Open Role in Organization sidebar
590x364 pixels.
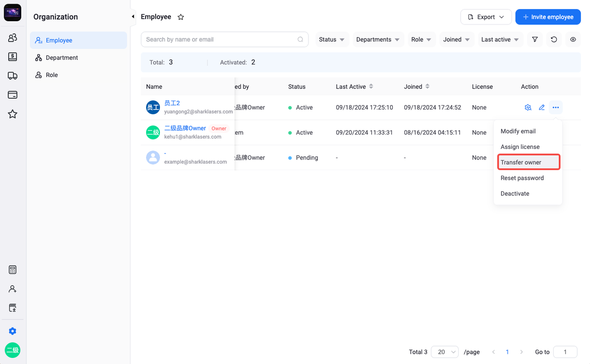(x=78, y=75)
